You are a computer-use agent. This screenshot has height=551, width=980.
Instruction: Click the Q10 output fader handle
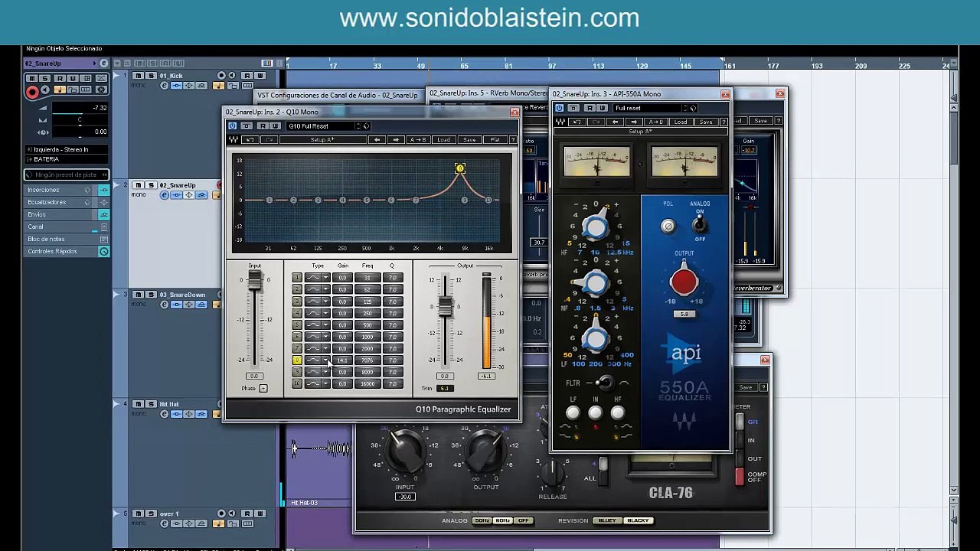[x=445, y=306]
